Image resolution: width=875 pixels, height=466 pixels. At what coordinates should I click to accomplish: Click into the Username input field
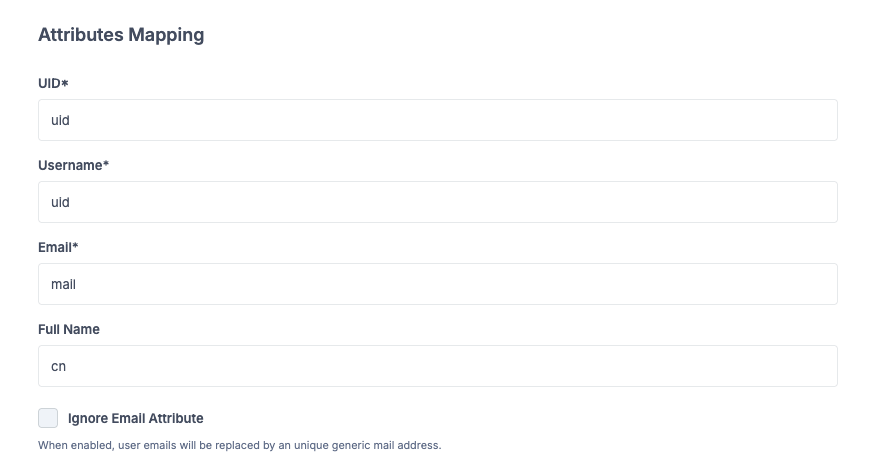(x=437, y=202)
